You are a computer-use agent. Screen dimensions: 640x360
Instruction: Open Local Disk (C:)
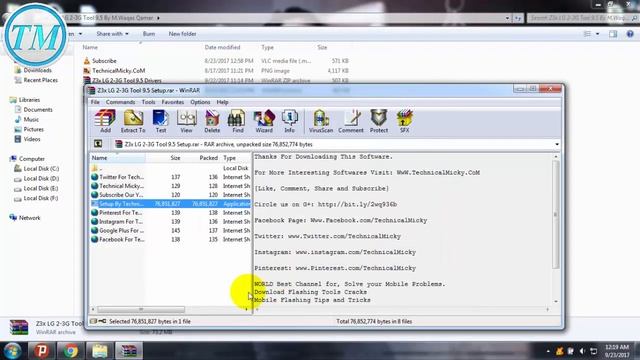pos(41,169)
